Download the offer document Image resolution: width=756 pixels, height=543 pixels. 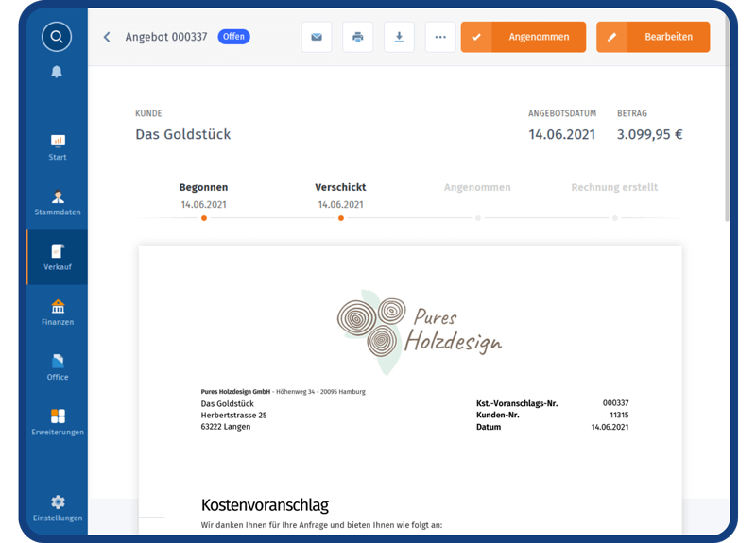click(399, 37)
